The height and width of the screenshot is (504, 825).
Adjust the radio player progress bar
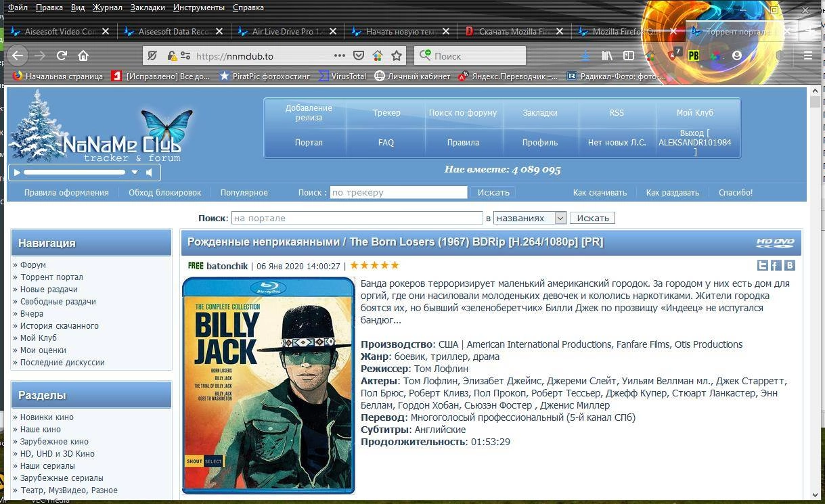(x=74, y=173)
